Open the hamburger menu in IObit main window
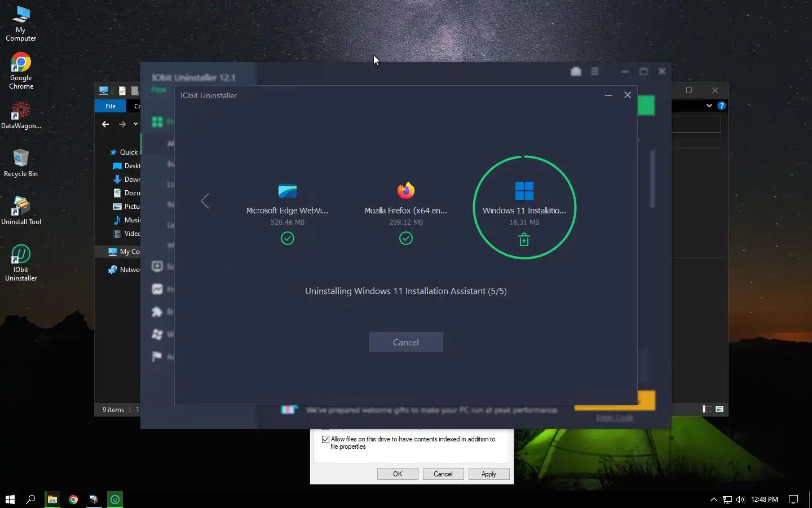 (x=594, y=71)
